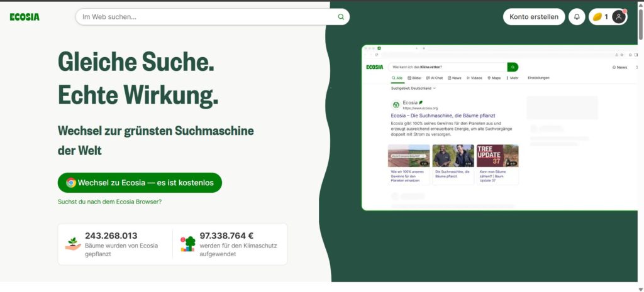Click the Ecosia logo inside preview

[x=375, y=67]
